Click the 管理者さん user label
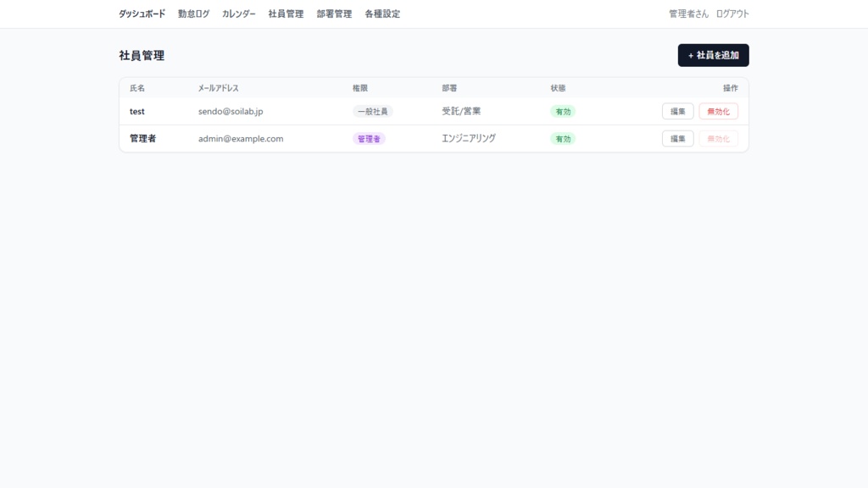The image size is (868, 488). coord(688,14)
